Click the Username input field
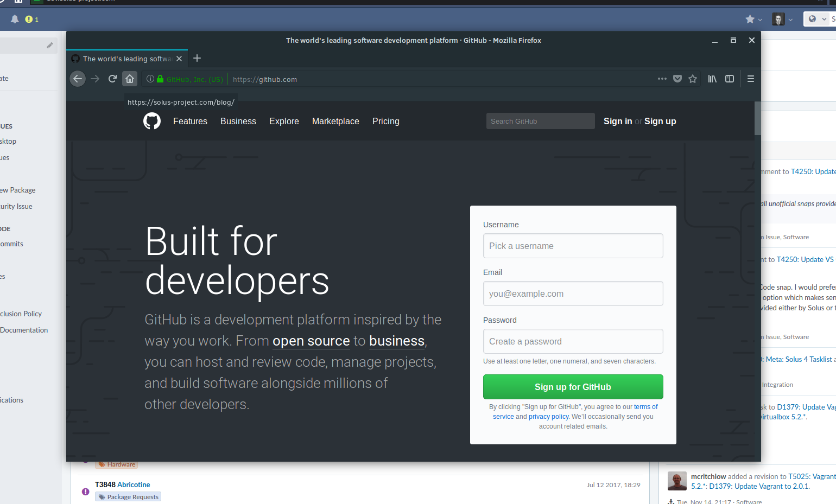 point(573,246)
